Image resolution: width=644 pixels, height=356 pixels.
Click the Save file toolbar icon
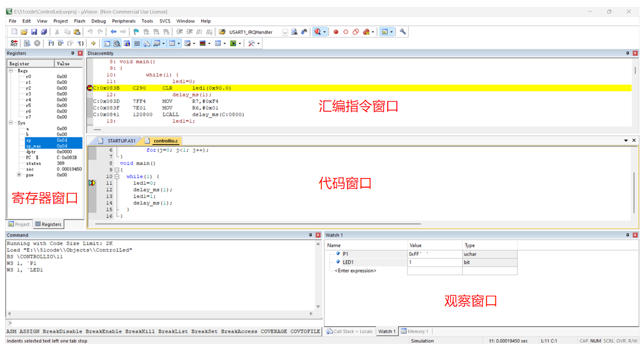(x=34, y=32)
